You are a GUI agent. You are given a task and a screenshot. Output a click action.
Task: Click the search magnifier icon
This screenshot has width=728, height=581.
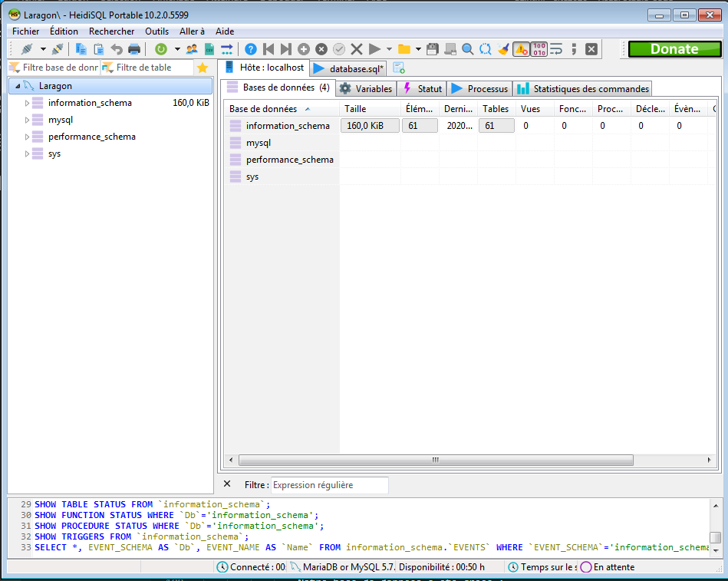coord(467,49)
